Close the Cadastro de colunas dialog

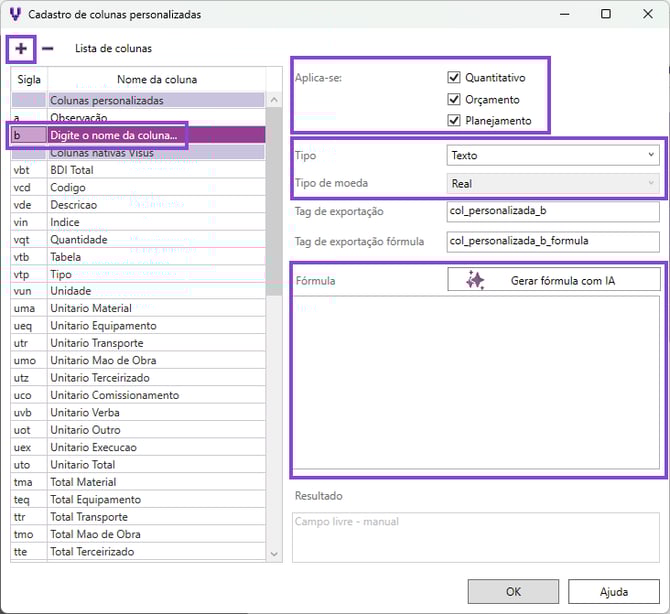[647, 15]
